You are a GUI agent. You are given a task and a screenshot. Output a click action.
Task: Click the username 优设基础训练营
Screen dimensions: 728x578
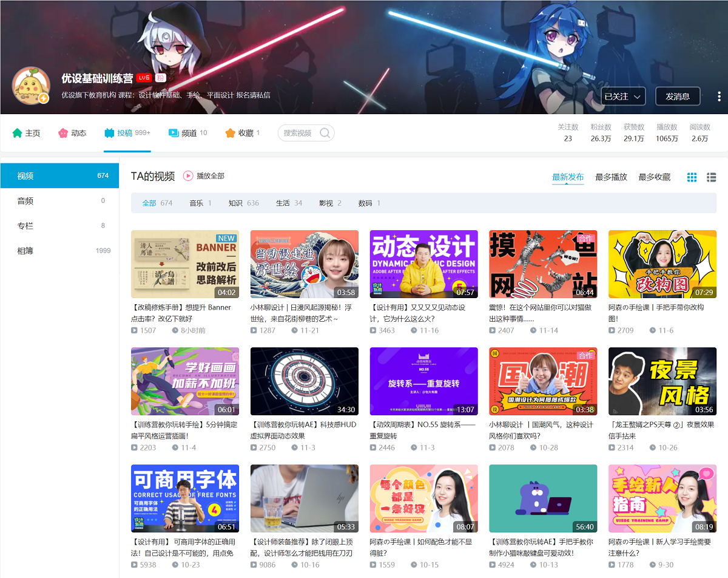click(x=97, y=78)
